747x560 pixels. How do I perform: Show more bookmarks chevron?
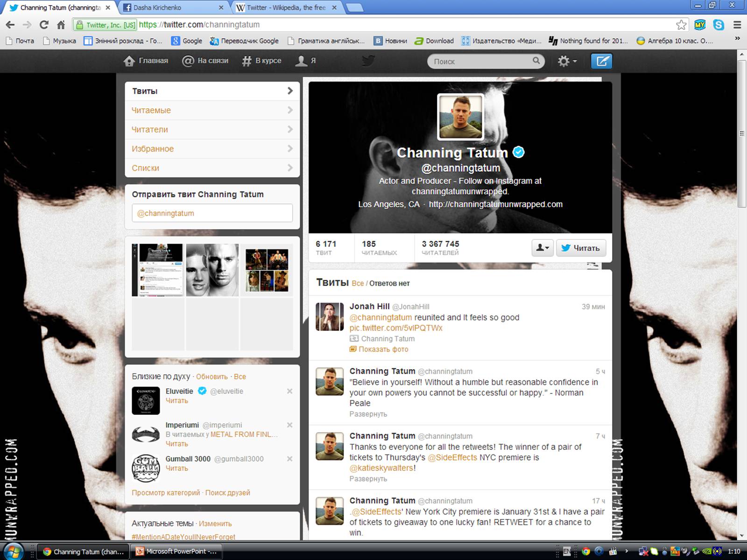click(738, 39)
